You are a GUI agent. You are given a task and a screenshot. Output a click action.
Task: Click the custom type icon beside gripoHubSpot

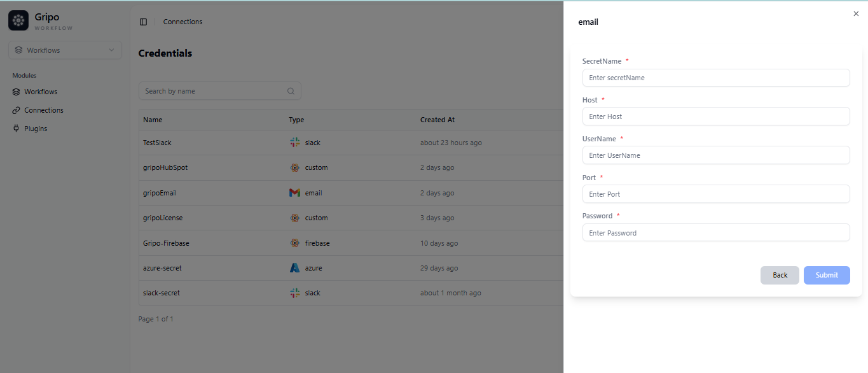point(294,167)
